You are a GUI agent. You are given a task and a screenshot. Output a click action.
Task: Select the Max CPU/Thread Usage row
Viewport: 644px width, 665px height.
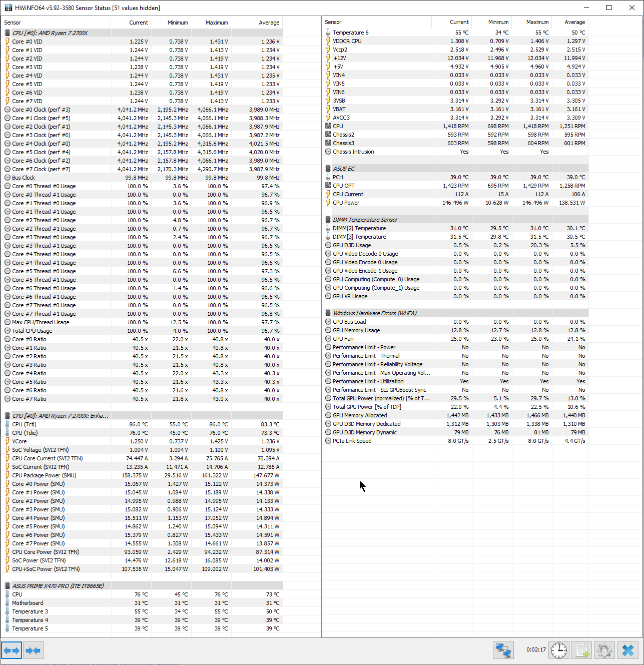pyautogui.click(x=142, y=322)
